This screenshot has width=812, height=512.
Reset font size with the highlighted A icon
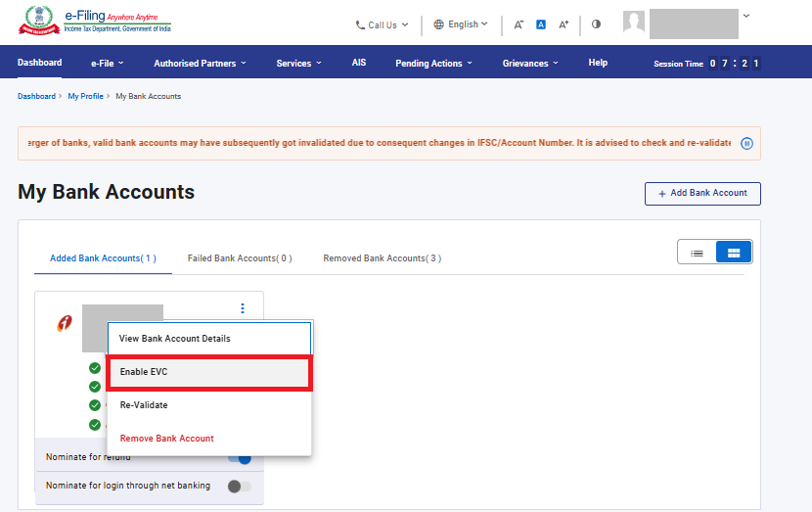coord(541,24)
